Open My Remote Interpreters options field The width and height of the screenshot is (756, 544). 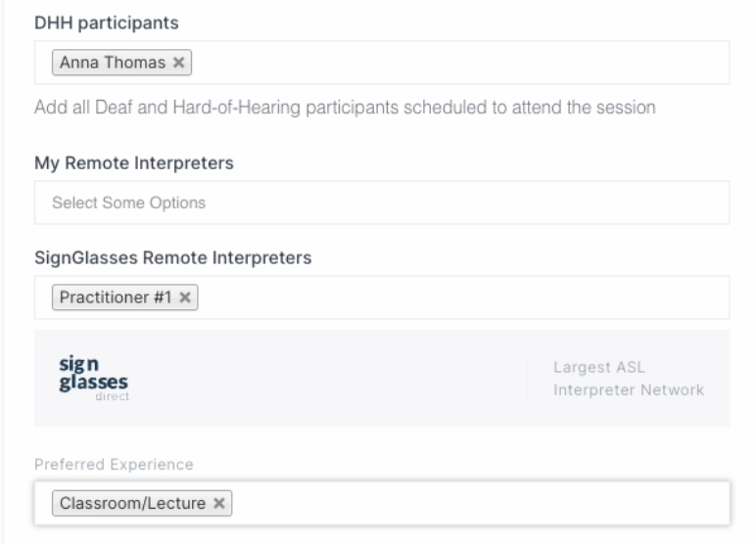382,203
